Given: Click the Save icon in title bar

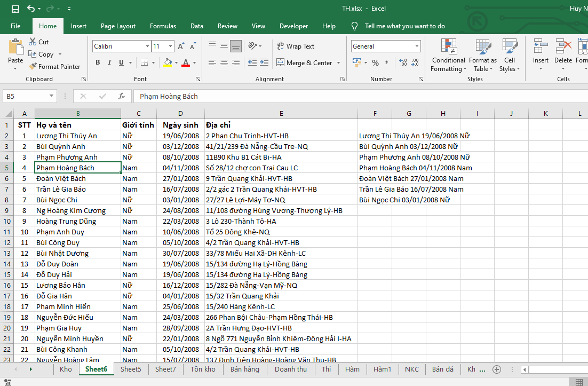Looking at the screenshot, I should pos(15,9).
